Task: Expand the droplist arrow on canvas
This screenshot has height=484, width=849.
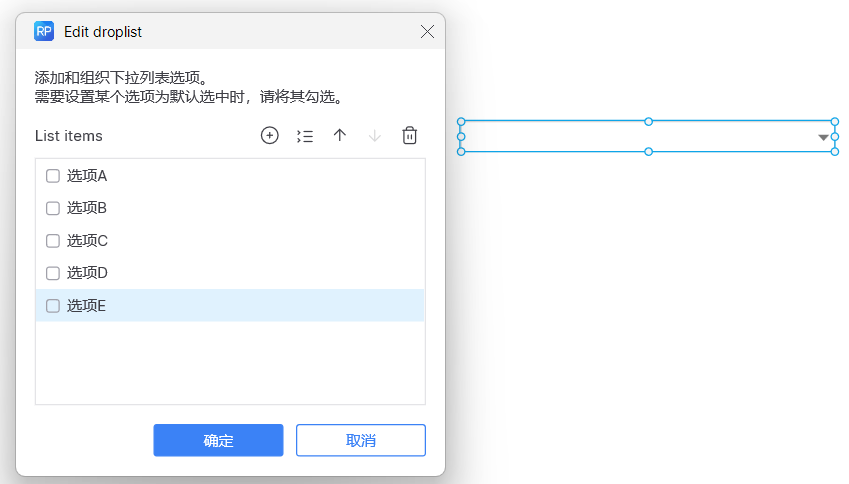Action: click(x=823, y=137)
